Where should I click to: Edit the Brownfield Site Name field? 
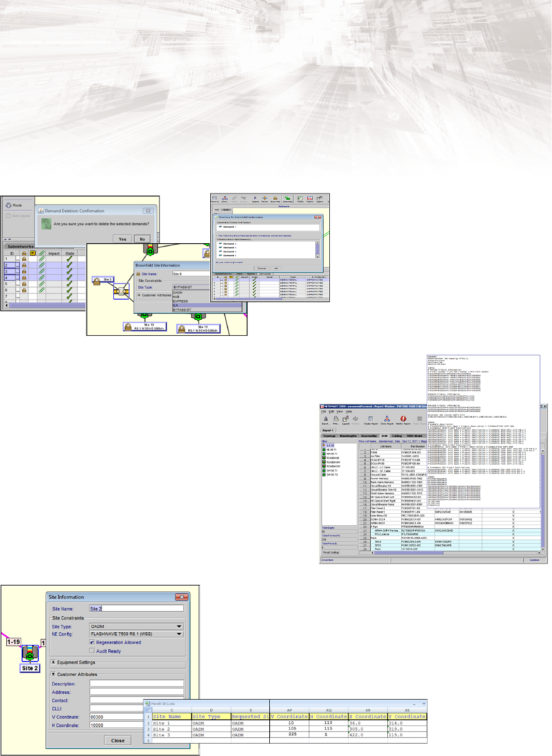pos(191,274)
